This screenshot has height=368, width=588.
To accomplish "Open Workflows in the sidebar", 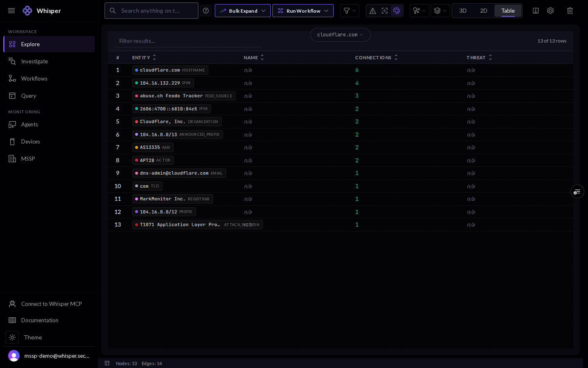I will point(49,79).
